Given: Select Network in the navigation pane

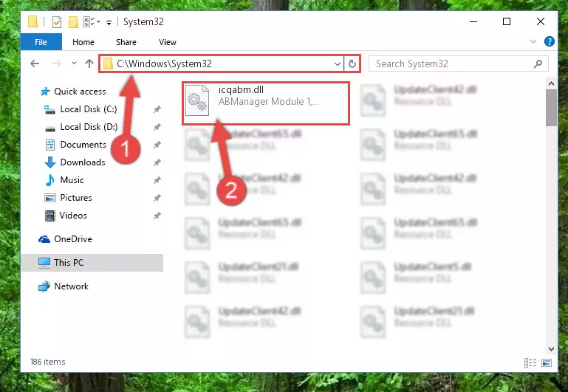Looking at the screenshot, I should (72, 286).
